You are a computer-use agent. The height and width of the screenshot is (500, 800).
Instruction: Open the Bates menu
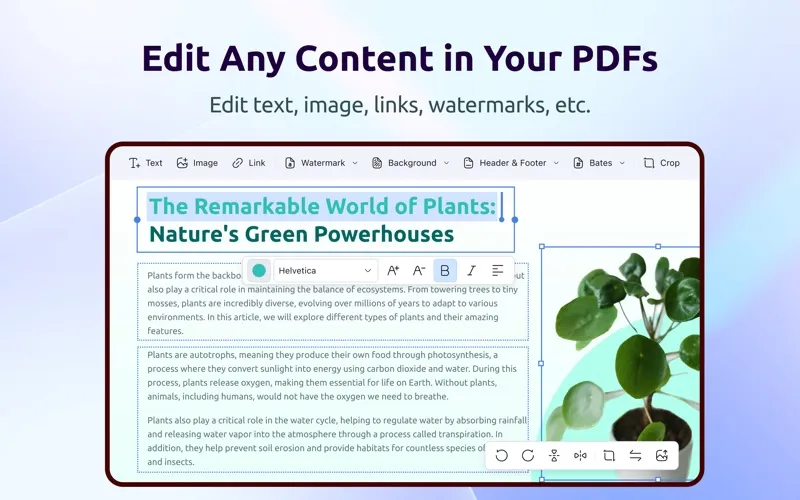pyautogui.click(x=592, y=163)
